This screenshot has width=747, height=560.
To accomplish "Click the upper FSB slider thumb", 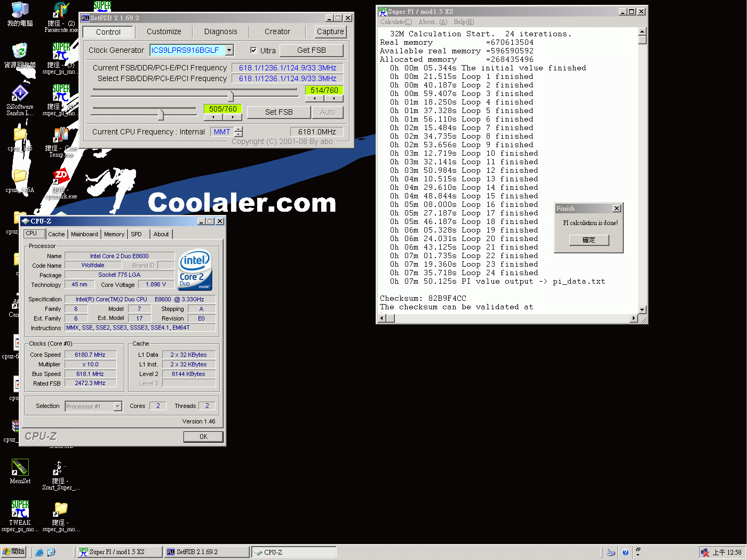I will click(x=231, y=97).
